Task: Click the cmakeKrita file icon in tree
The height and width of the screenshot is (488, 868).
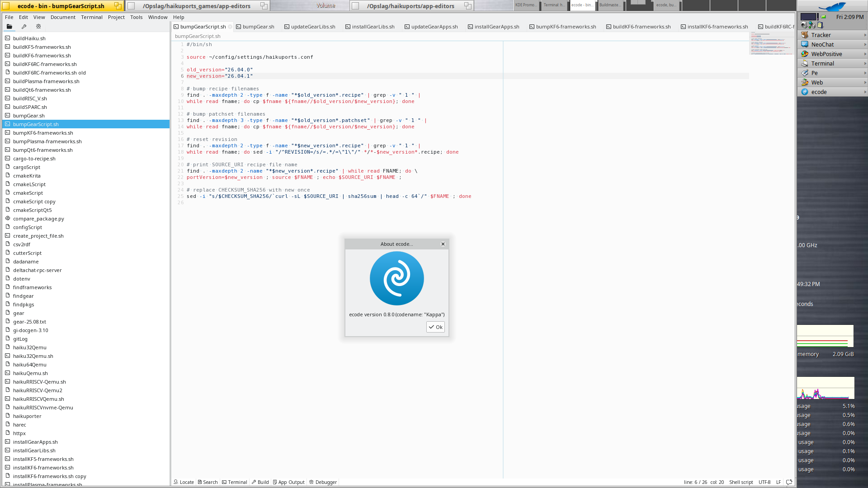Action: pos(8,175)
